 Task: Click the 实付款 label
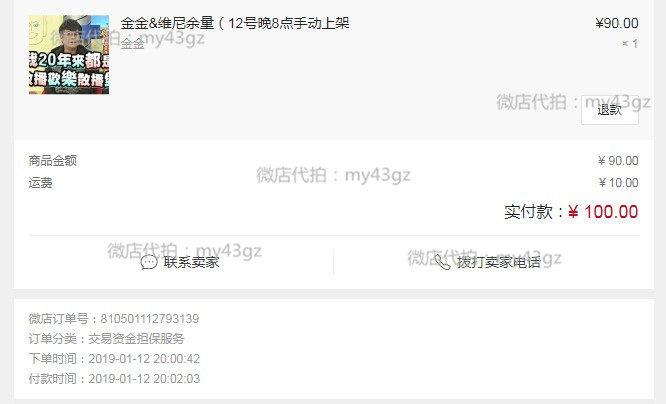pyautogui.click(x=529, y=212)
